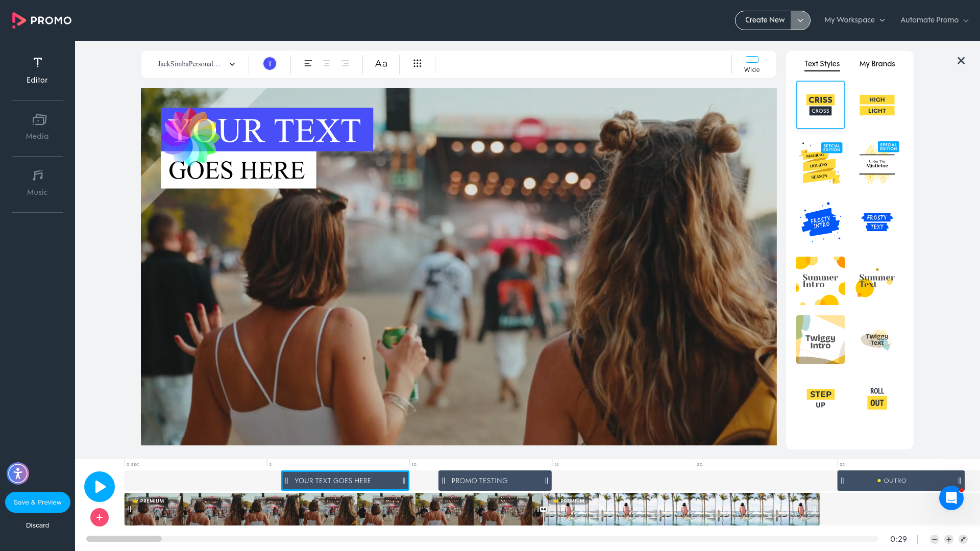Open the text position grid icon
Screen dimensions: 980x551
coord(418,63)
